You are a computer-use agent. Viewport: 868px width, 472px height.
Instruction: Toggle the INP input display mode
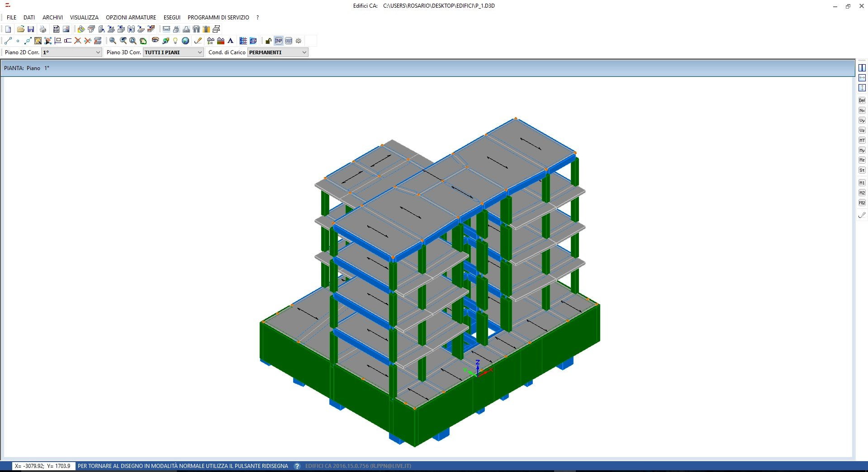[x=278, y=41]
